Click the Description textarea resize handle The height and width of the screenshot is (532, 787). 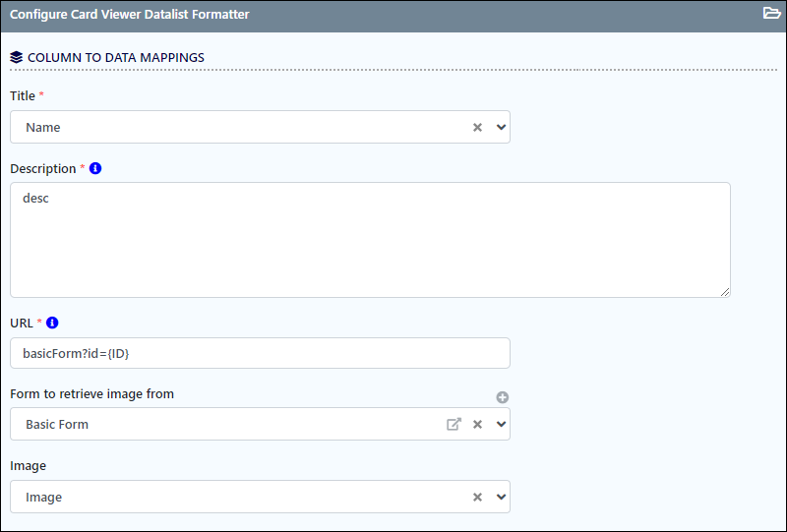coord(725,292)
